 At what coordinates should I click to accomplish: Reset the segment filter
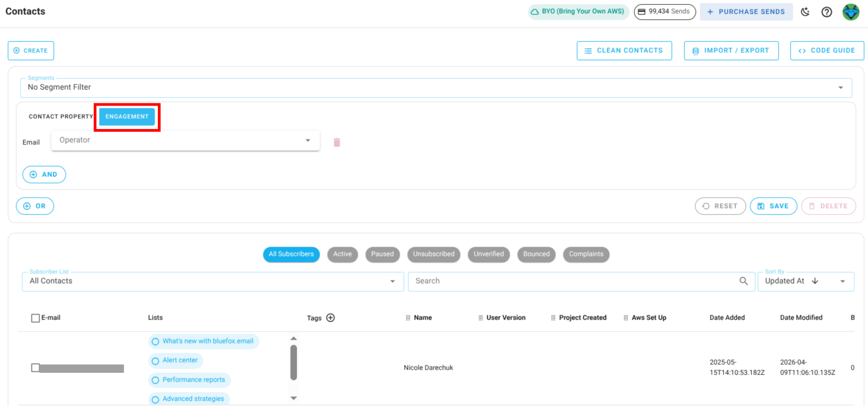720,206
